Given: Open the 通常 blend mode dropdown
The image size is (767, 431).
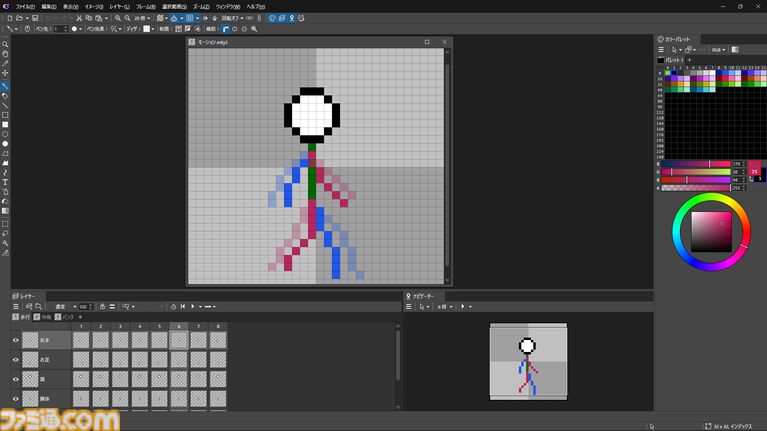Looking at the screenshot, I should pos(65,307).
